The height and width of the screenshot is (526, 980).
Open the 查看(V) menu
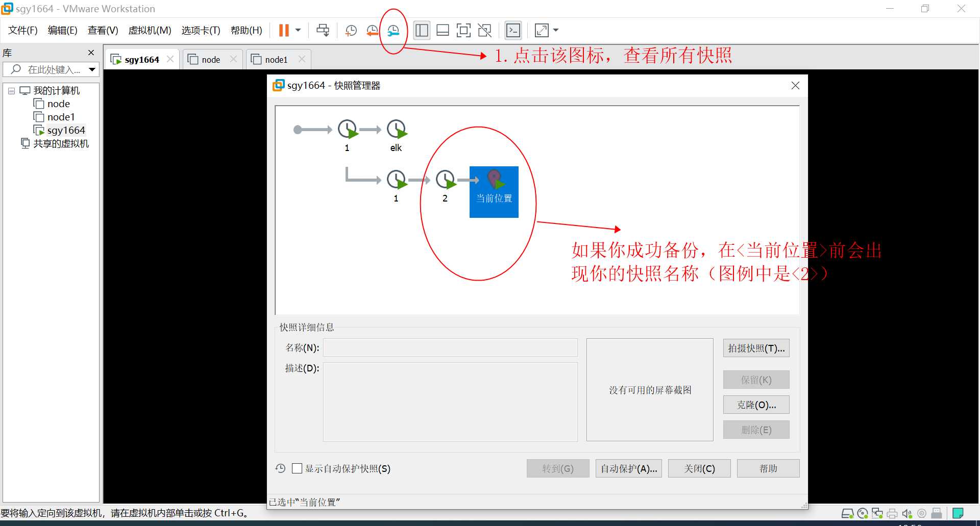[103, 31]
